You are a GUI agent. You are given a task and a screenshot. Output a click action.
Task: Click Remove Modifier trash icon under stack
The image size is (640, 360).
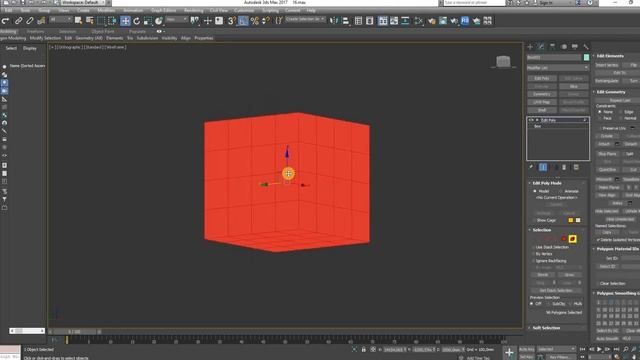point(564,167)
